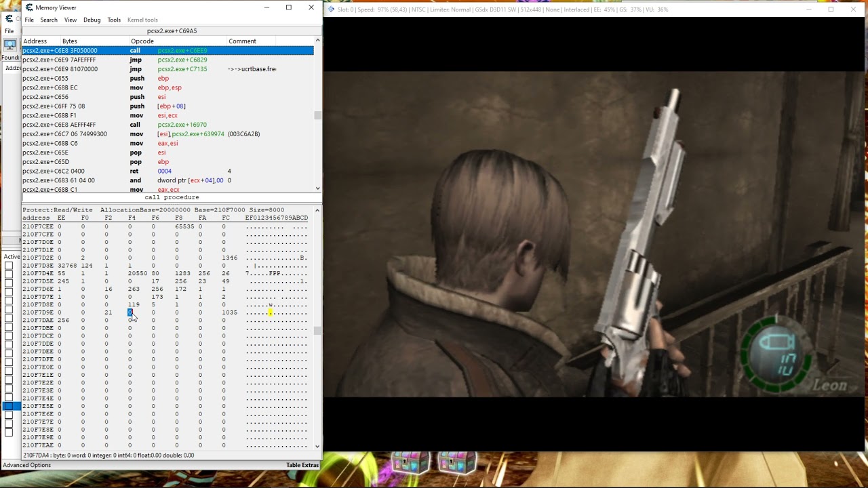The height and width of the screenshot is (488, 868).
Task: Click hex value 20550 in memory dump
Action: coord(139,273)
